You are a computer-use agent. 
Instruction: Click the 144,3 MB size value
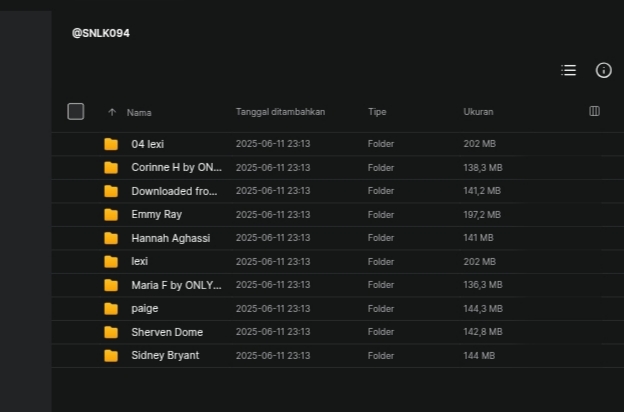point(483,309)
